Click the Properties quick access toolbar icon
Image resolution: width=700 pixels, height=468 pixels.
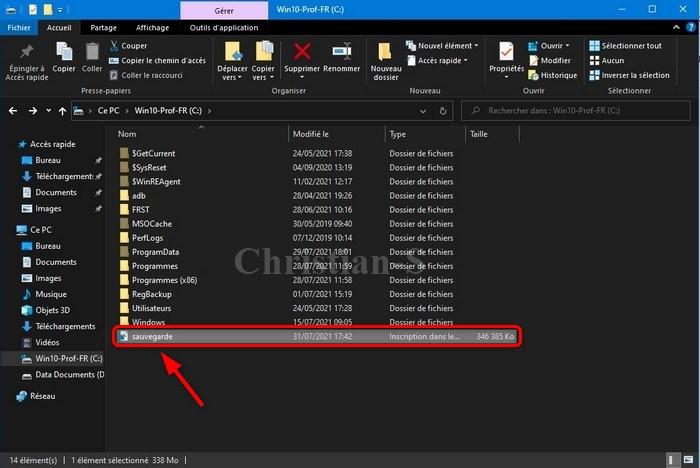coord(33,9)
